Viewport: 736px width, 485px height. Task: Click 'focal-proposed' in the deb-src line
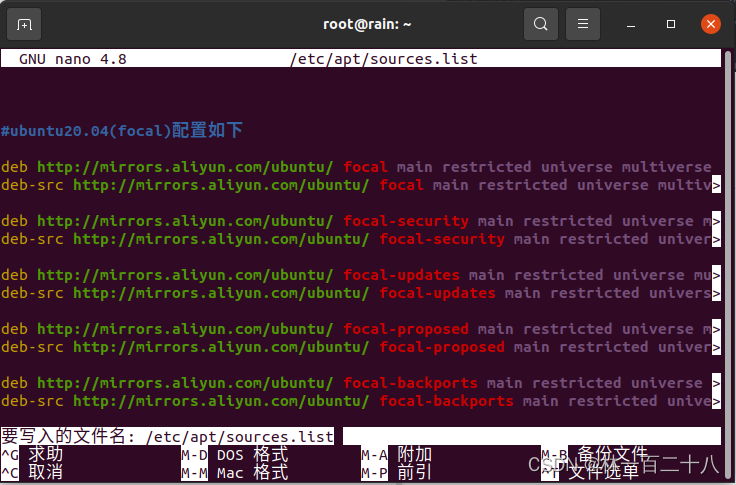442,346
